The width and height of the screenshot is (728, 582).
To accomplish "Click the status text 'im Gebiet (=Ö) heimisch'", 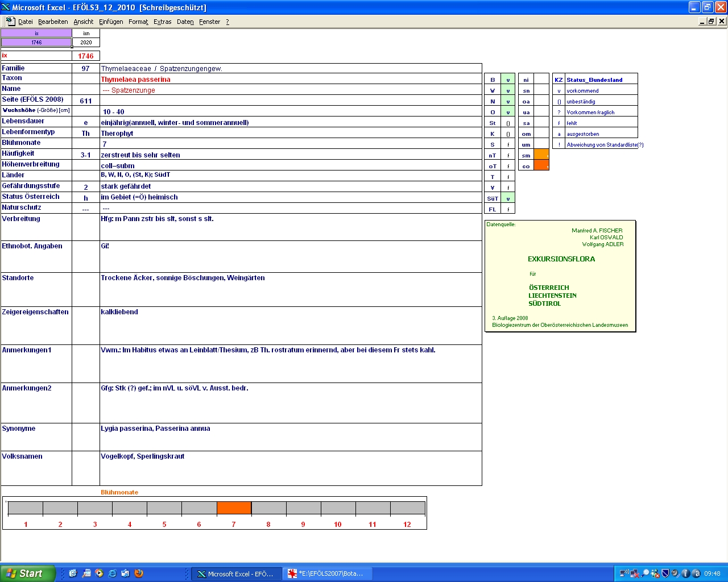I will coord(139,197).
